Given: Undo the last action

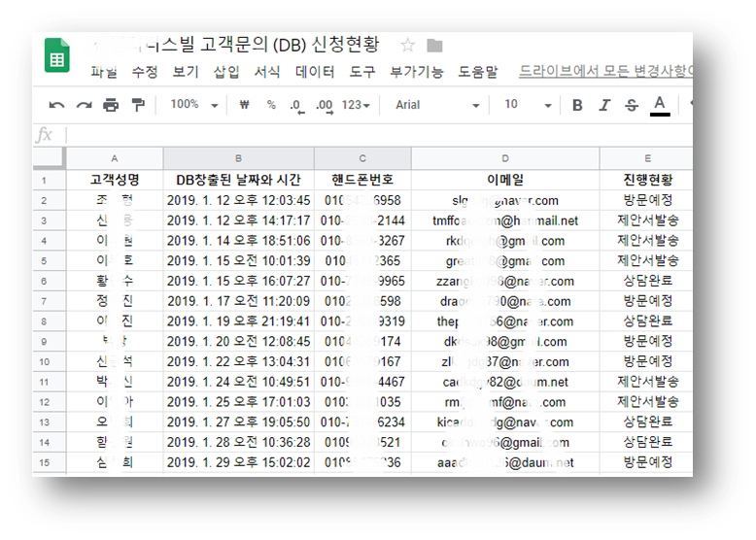Looking at the screenshot, I should click(56, 105).
